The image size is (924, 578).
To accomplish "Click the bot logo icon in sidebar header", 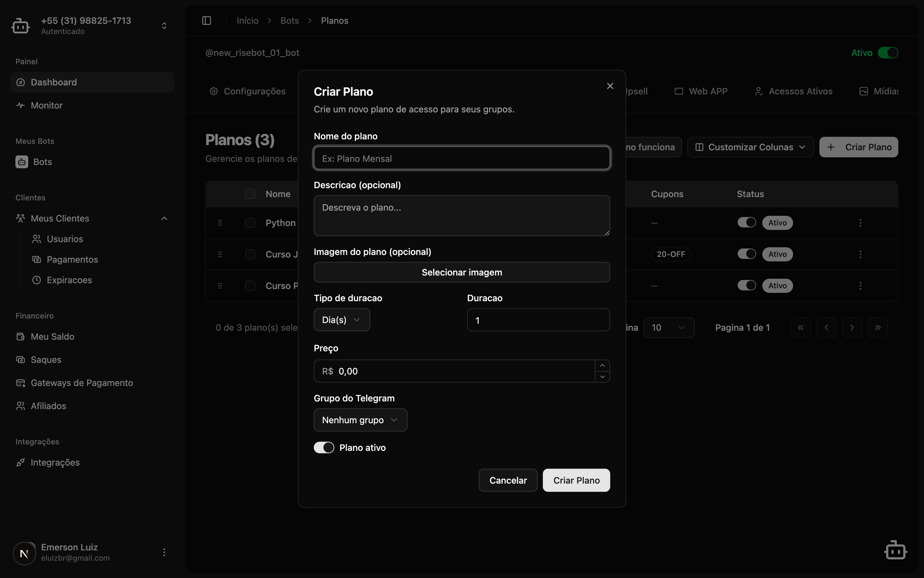I will tap(20, 26).
